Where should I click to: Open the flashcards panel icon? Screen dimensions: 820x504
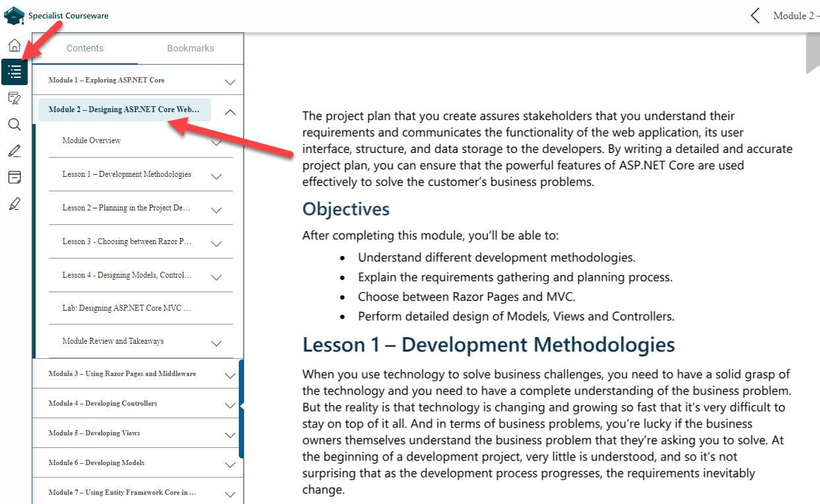pyautogui.click(x=14, y=177)
